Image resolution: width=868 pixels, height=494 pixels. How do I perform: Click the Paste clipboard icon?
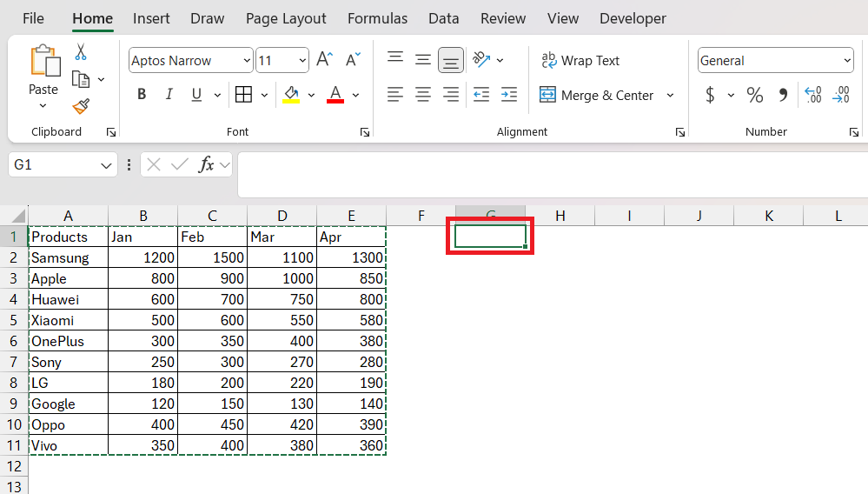point(44,61)
